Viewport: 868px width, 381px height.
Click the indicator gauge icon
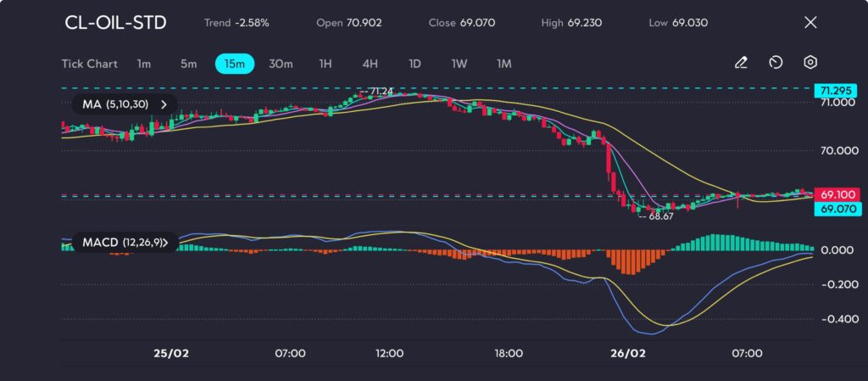(x=776, y=63)
